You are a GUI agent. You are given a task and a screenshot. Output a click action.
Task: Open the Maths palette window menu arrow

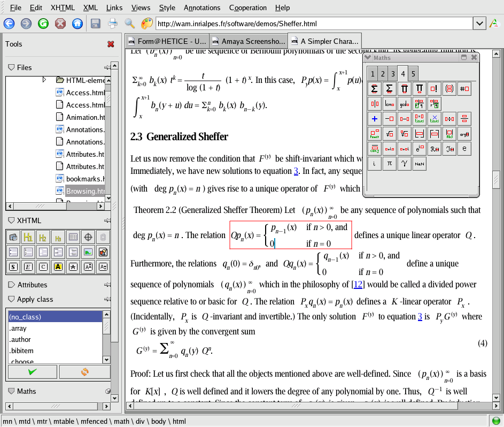point(368,58)
